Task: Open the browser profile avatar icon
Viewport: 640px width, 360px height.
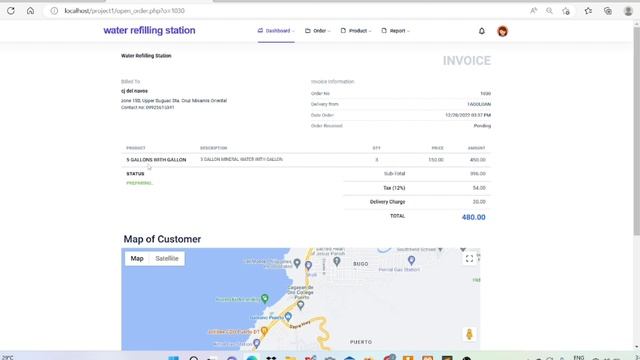Action: click(628, 11)
